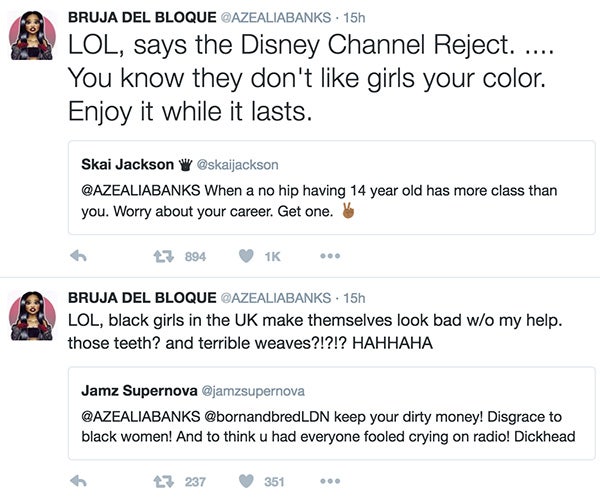Retweet the tweet with 894 retweets
The height and width of the screenshot is (502, 600).
click(158, 257)
